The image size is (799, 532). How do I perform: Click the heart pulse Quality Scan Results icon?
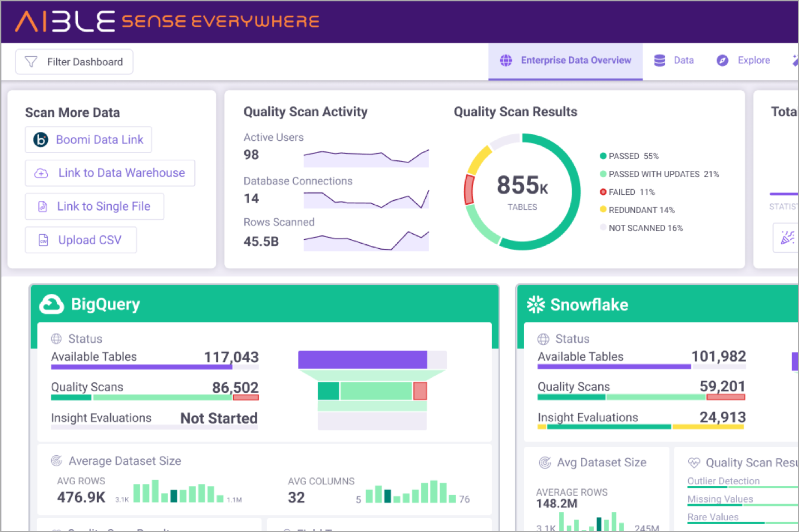(x=694, y=463)
